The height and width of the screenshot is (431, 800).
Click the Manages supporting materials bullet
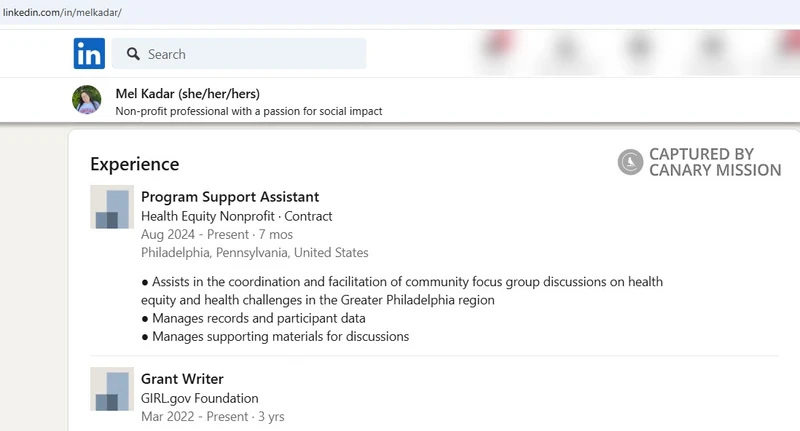pyautogui.click(x=275, y=337)
